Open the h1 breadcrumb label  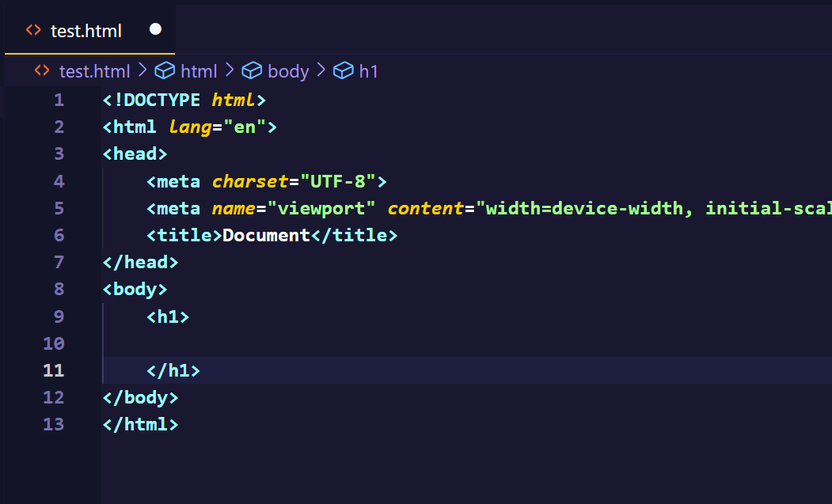click(x=369, y=71)
